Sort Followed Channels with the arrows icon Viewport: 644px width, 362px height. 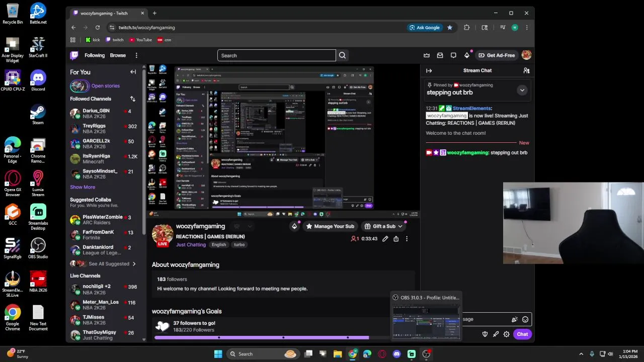point(133,99)
